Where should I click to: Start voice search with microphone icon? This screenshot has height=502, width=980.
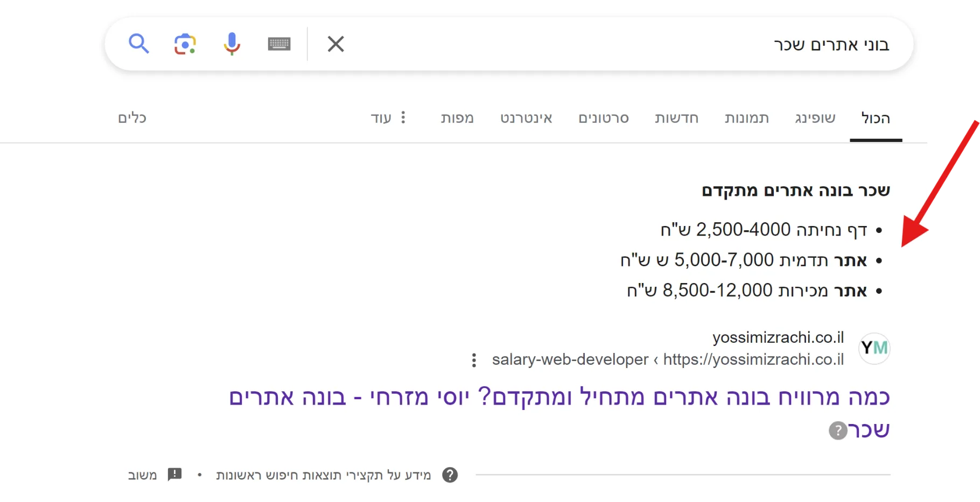[x=232, y=44]
